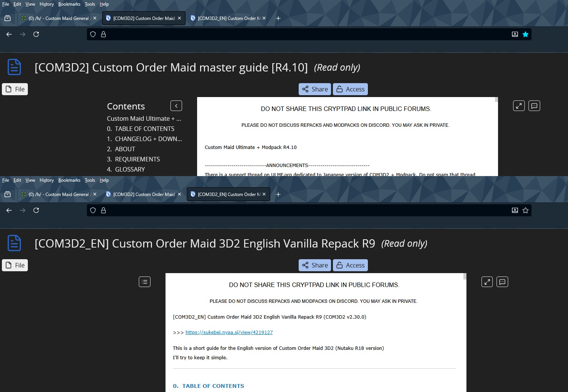Open tracking protection shield in top window
Screen dimensions: 568x392
pos(93,34)
